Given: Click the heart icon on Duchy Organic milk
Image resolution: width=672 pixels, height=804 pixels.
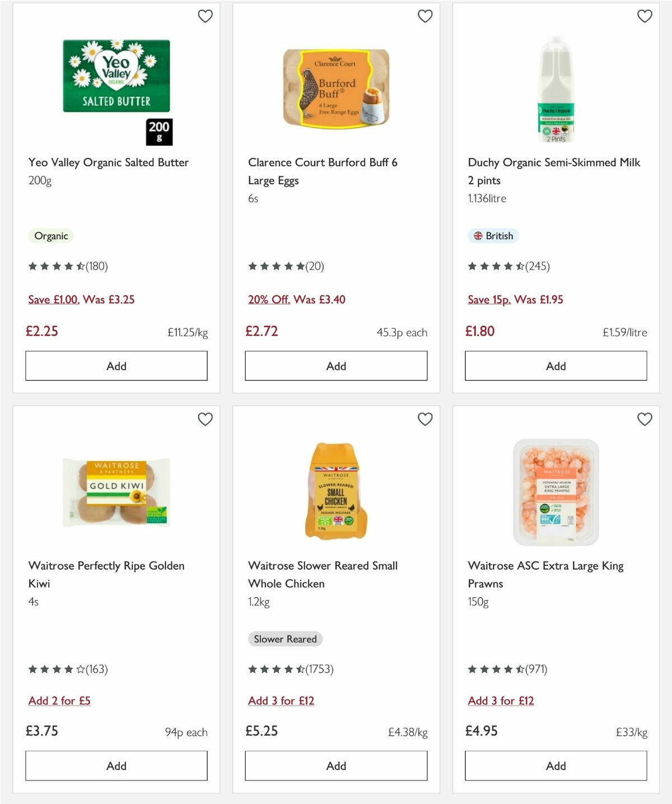Looking at the screenshot, I should 645,16.
